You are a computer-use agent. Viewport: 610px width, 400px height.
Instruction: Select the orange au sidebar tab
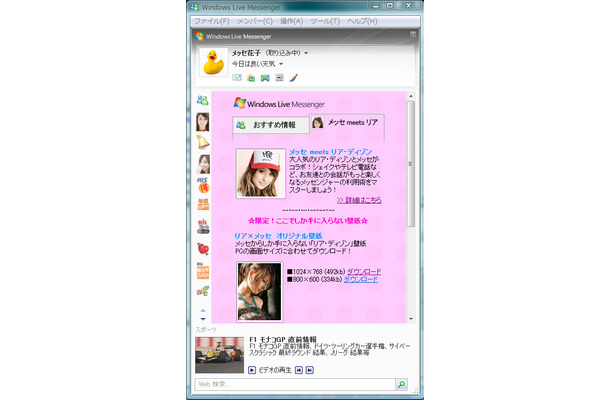point(203,270)
